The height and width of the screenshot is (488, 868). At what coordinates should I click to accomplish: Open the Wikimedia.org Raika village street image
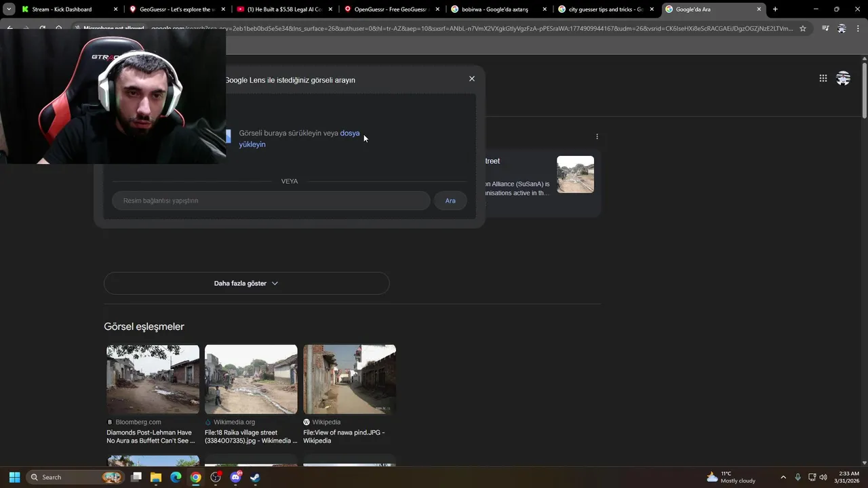(251, 379)
